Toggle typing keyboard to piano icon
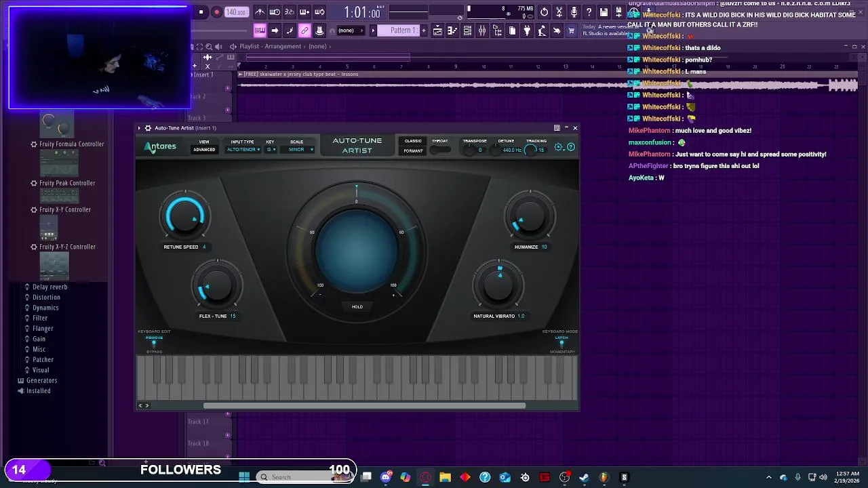The width and height of the screenshot is (868, 488). coord(260,30)
